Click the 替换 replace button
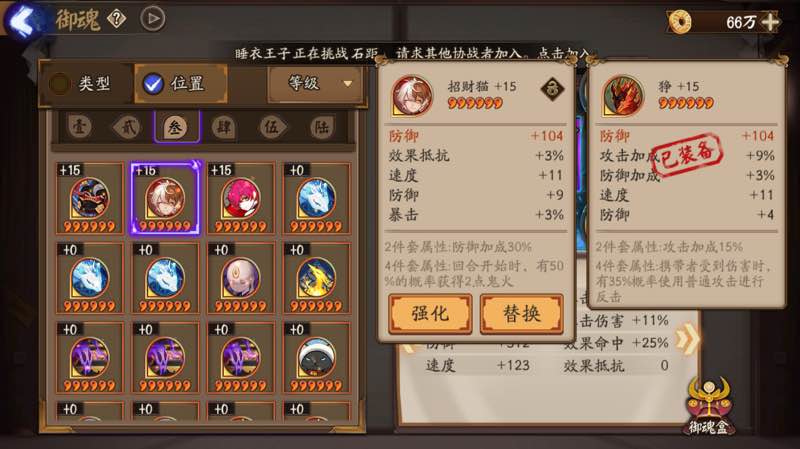 521,314
